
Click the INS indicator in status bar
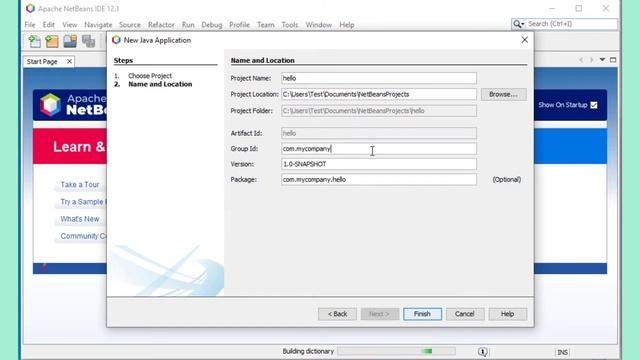pyautogui.click(x=562, y=352)
